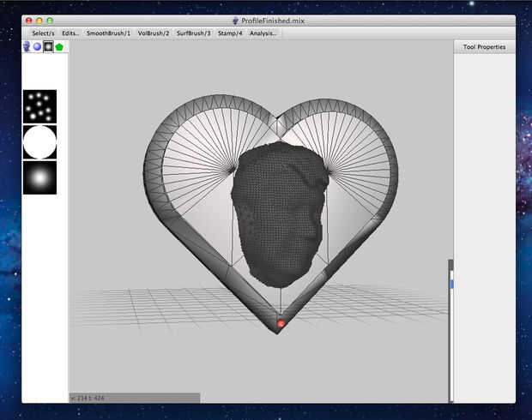Select the blue sphere icon

click(x=38, y=46)
